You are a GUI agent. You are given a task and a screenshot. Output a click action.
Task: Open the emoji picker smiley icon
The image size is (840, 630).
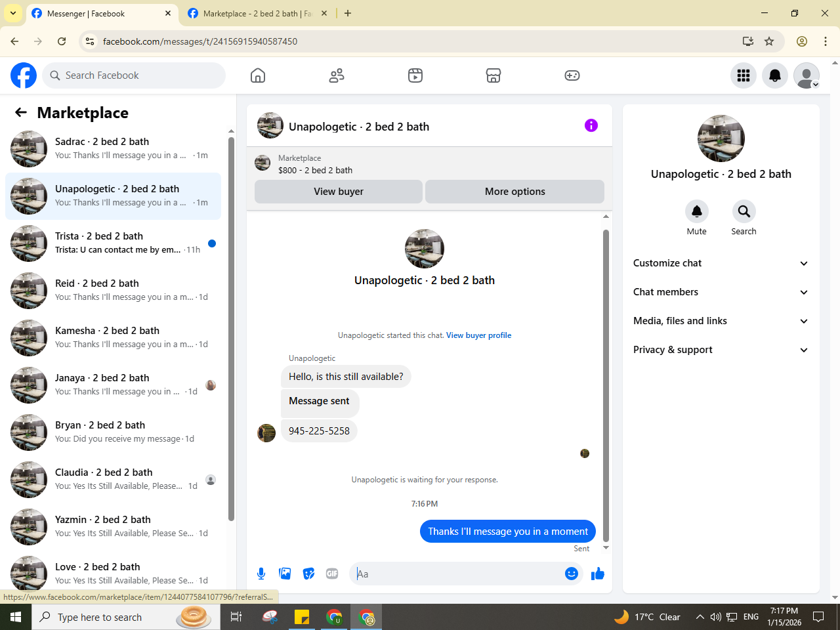572,574
